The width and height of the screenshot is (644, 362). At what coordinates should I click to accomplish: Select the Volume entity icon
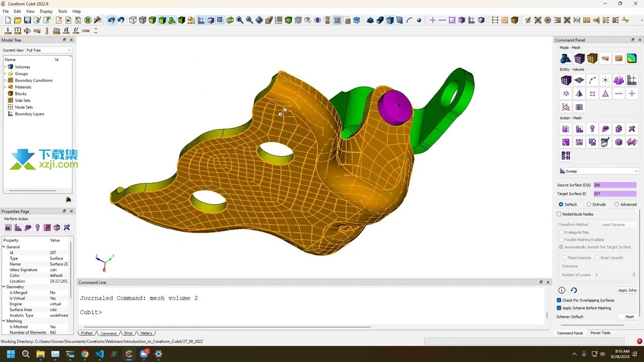point(566,80)
